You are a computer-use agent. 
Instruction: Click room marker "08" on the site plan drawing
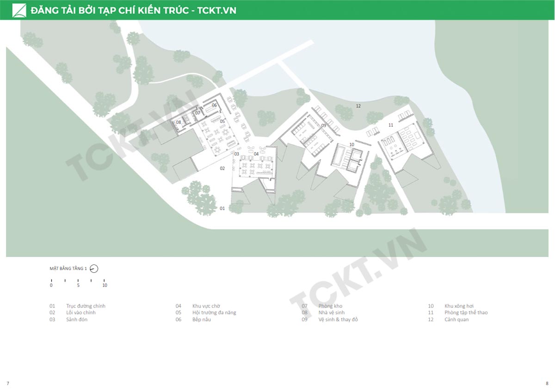[179, 122]
